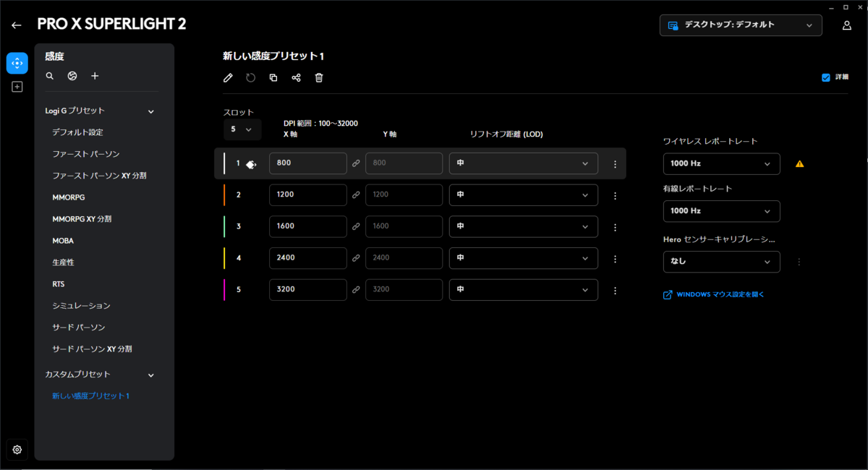868x470 pixels.
Task: Open more options for DPI slot 1
Action: (x=615, y=164)
